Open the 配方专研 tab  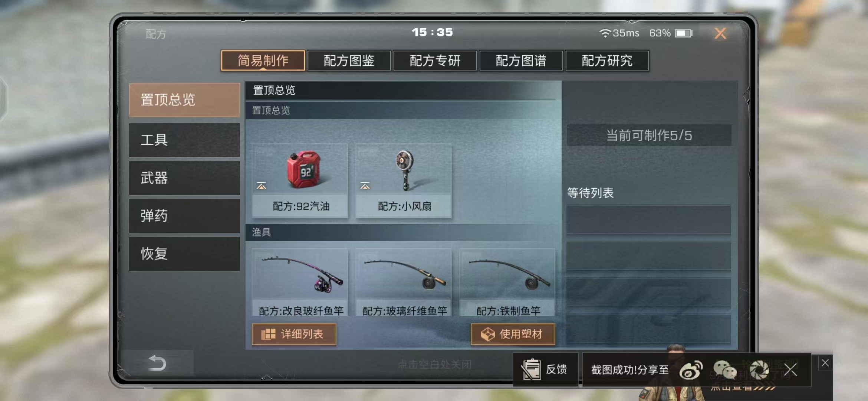(x=435, y=61)
